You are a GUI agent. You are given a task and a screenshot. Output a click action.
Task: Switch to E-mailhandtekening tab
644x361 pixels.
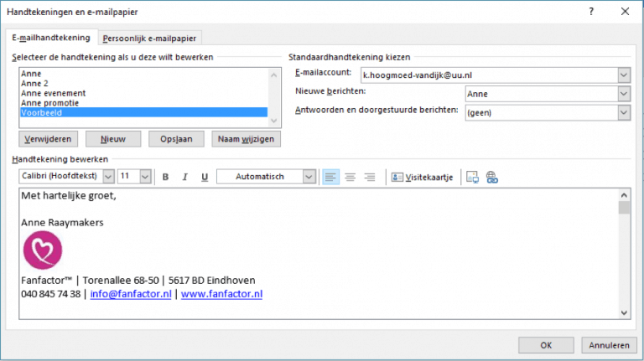(51, 38)
